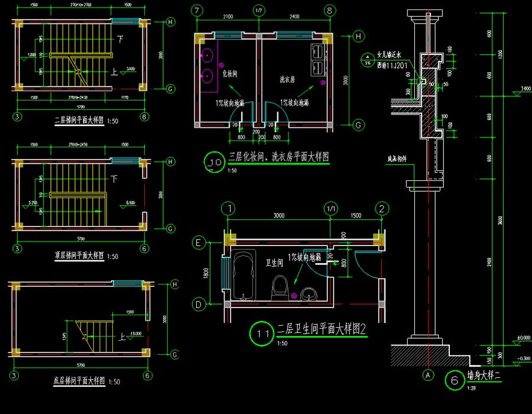
Task: Select the 顶层梯间平面大样图 title text
Action: pyautogui.click(x=79, y=255)
